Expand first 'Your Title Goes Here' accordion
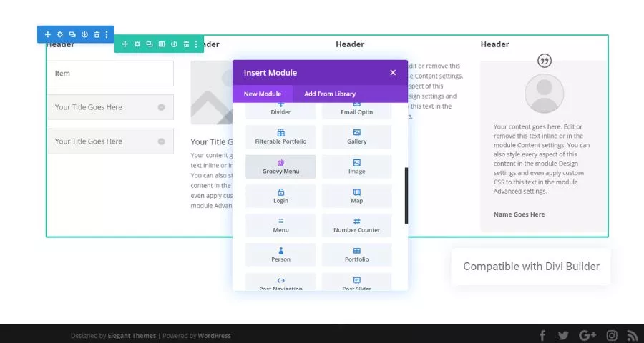The height and width of the screenshot is (343, 644). [162, 107]
